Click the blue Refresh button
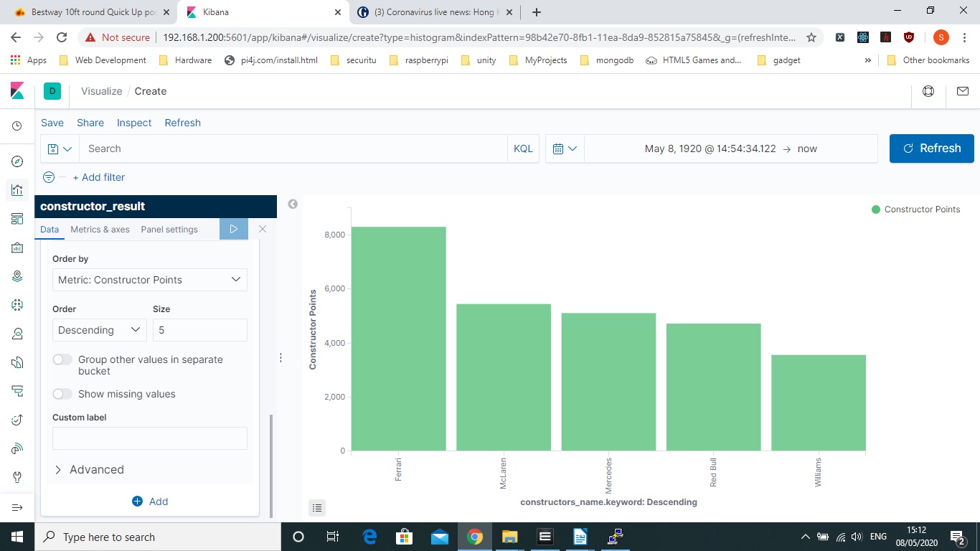 [932, 149]
